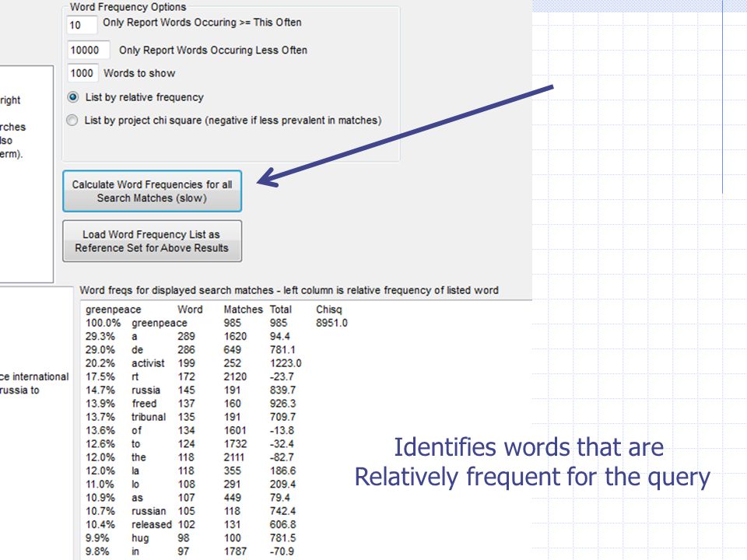Select the 'russian' word frequency row
The image size is (747, 560).
click(191, 511)
